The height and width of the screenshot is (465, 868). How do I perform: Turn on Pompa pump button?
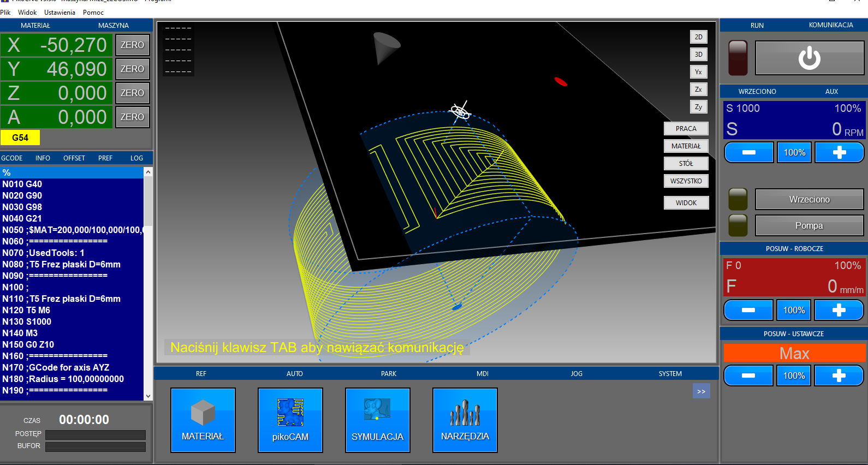810,225
